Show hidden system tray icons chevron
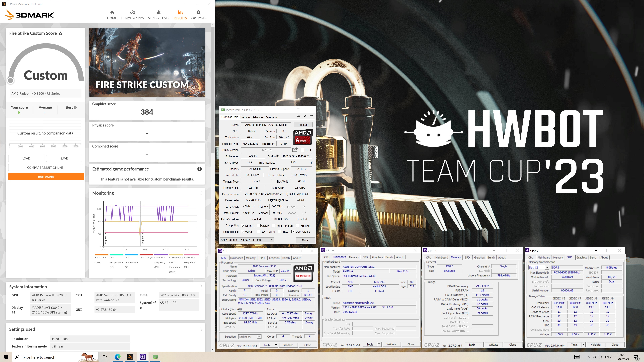644x362 pixels. (588, 357)
